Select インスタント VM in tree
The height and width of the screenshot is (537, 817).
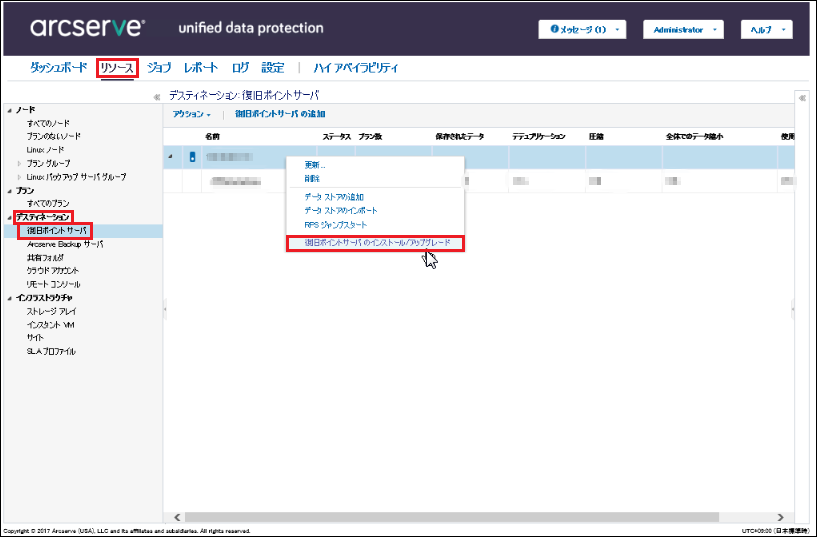(51, 325)
